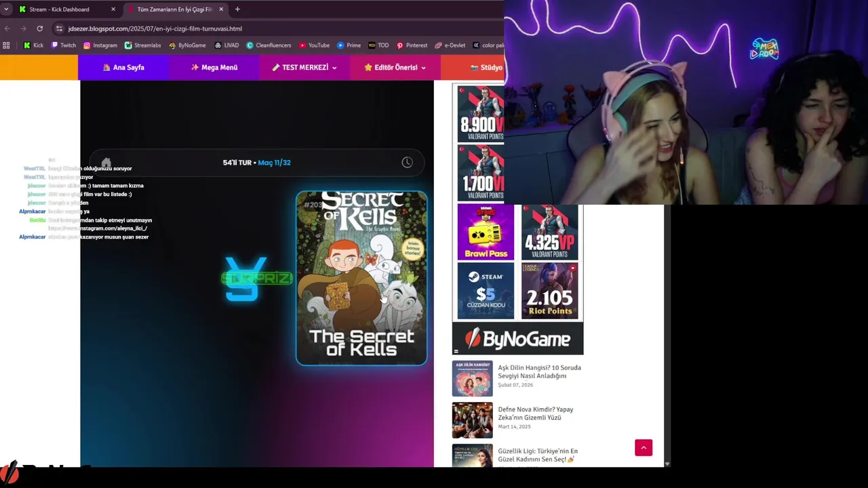Screen dimensions: 868x488
Task: Open the browser apps grid
Action: pos(6,45)
